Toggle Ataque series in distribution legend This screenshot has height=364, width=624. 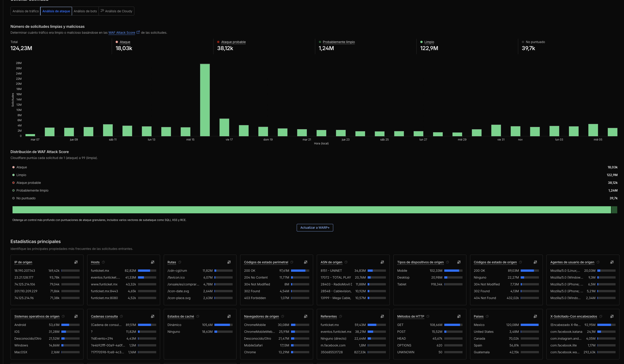click(21, 167)
